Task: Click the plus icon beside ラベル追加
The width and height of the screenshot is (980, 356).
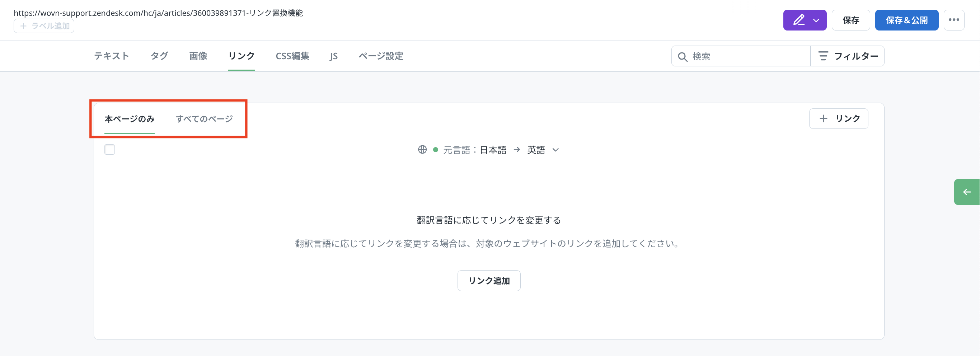Action: point(23,26)
